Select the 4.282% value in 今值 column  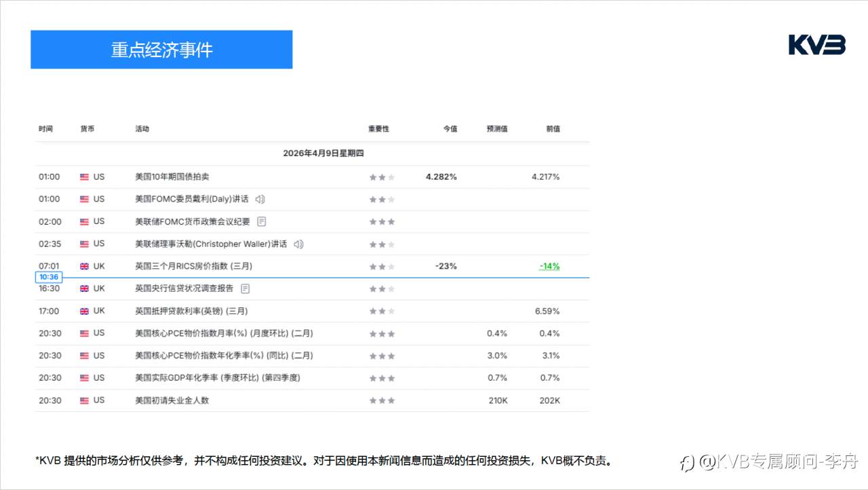pos(441,176)
